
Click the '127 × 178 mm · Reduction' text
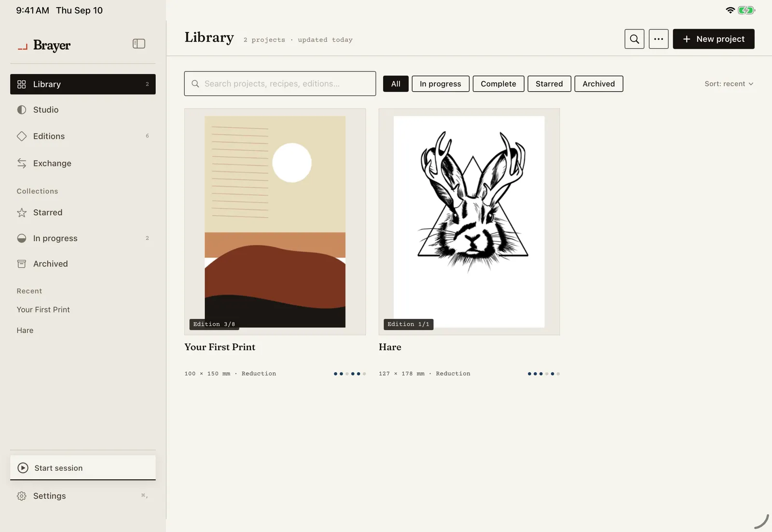pyautogui.click(x=425, y=374)
